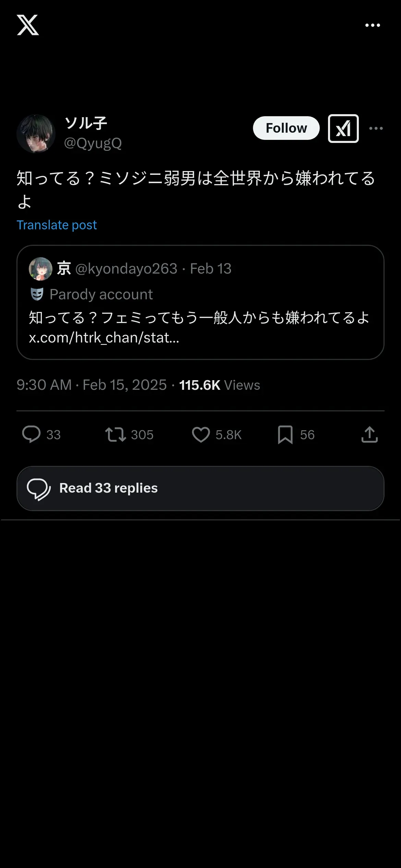Open the x.com/htrk_chan link in quoted post
This screenshot has width=401, height=868.
pos(104,338)
